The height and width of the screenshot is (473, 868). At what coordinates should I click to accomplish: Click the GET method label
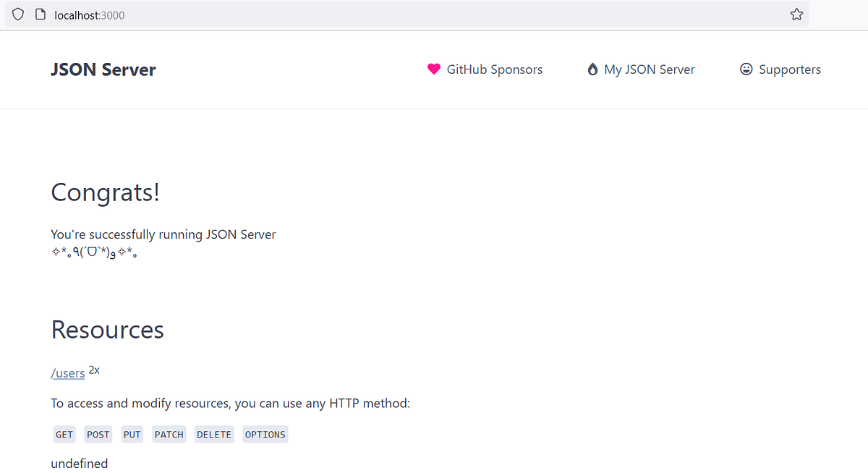coord(64,435)
